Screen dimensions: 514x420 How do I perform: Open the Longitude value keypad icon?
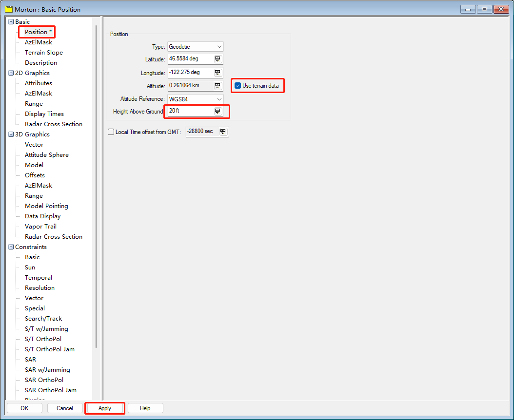click(217, 72)
